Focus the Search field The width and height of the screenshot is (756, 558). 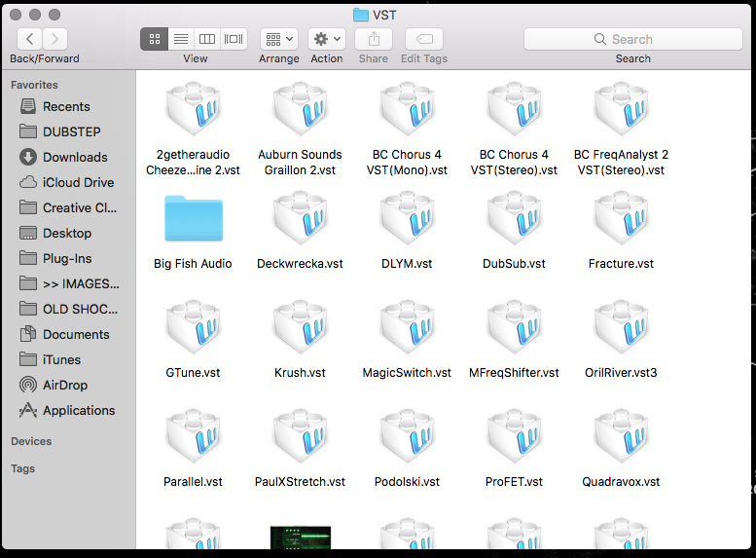(x=633, y=39)
